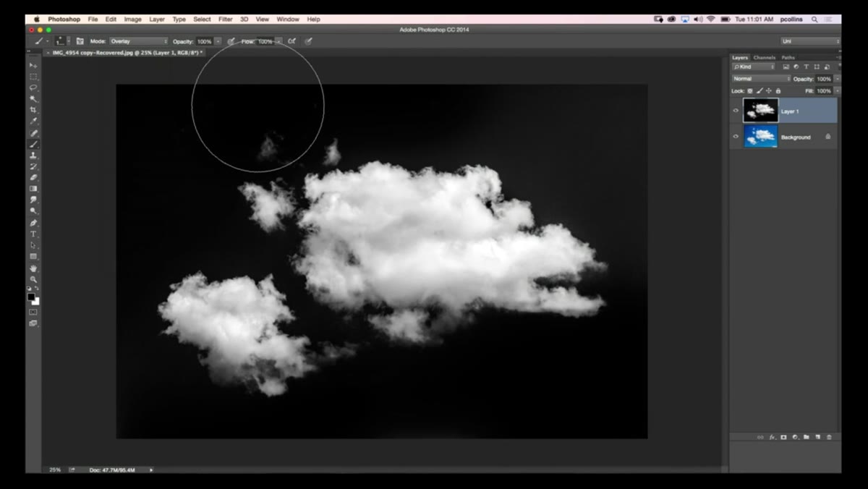Image resolution: width=868 pixels, height=489 pixels.
Task: Select the Smudge/Blur tool
Action: click(33, 200)
